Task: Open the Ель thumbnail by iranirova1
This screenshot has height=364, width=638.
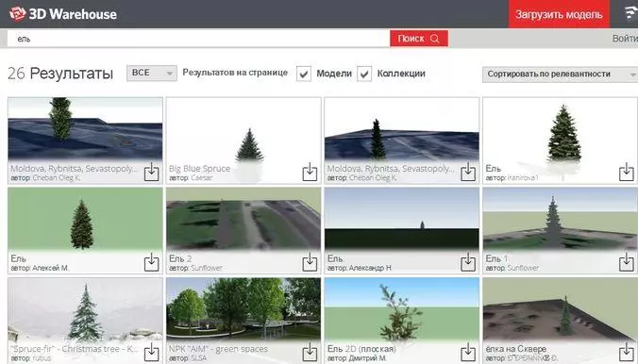Action: 560,130
